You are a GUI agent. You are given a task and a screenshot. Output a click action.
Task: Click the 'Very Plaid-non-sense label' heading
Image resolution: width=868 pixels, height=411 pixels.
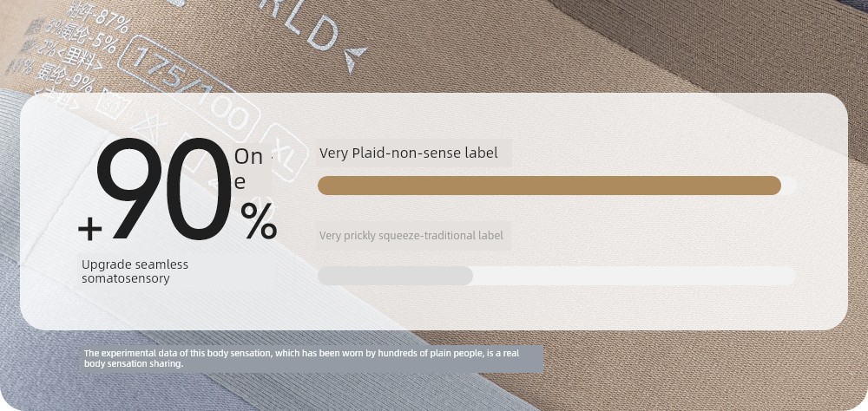click(x=409, y=153)
